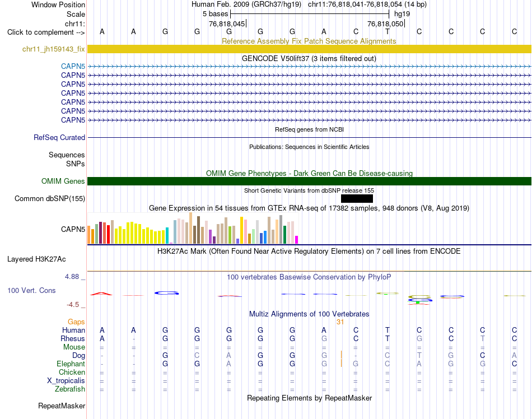Click the orange insertion tick in the Dog row
532x419 pixels.
pos(342,355)
